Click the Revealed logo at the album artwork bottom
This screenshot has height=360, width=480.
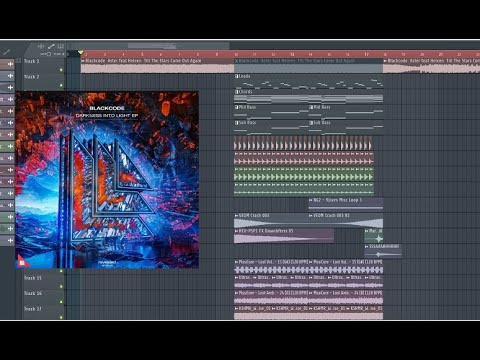(x=107, y=263)
